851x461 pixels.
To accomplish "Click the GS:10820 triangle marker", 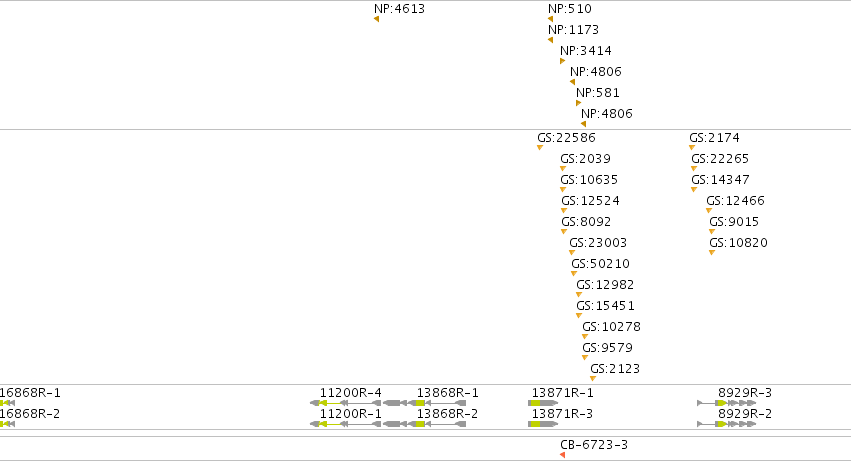I will point(712,252).
